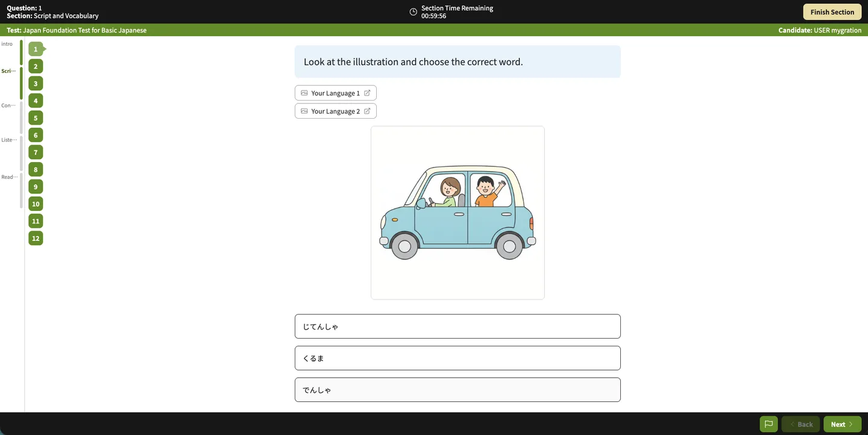Open external link icon for Your Language 1
This screenshot has height=435, width=868.
pos(367,93)
